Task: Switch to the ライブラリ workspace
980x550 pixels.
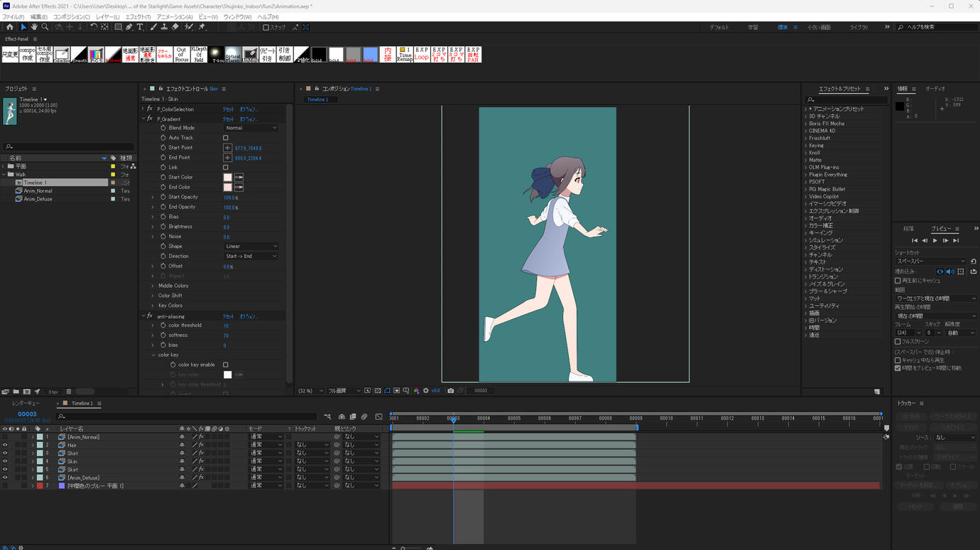Action: [859, 28]
